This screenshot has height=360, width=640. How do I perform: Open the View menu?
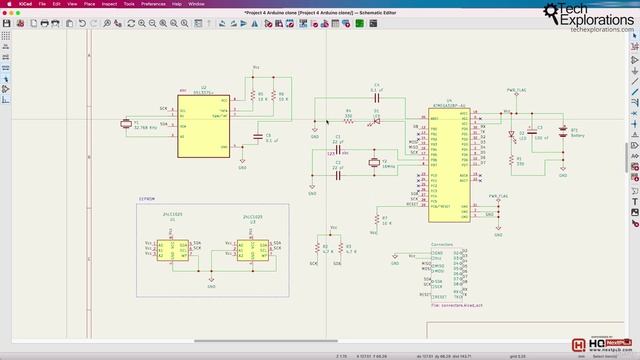[x=72, y=4]
